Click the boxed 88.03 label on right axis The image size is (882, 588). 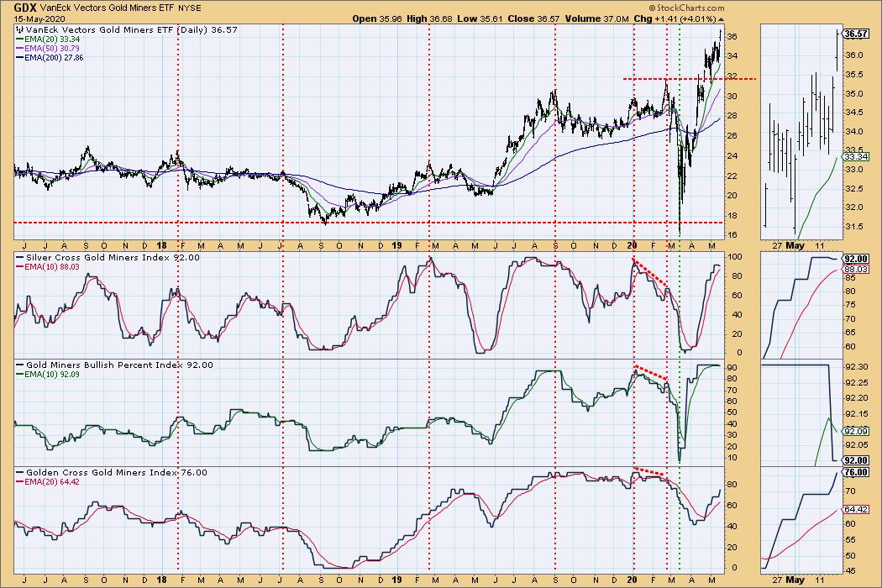856,270
